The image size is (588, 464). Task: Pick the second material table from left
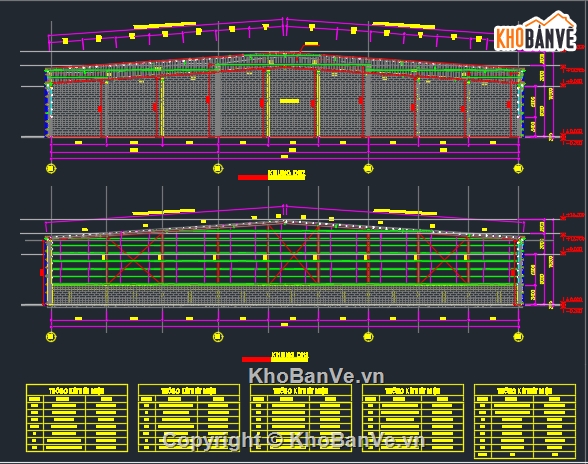click(189, 418)
